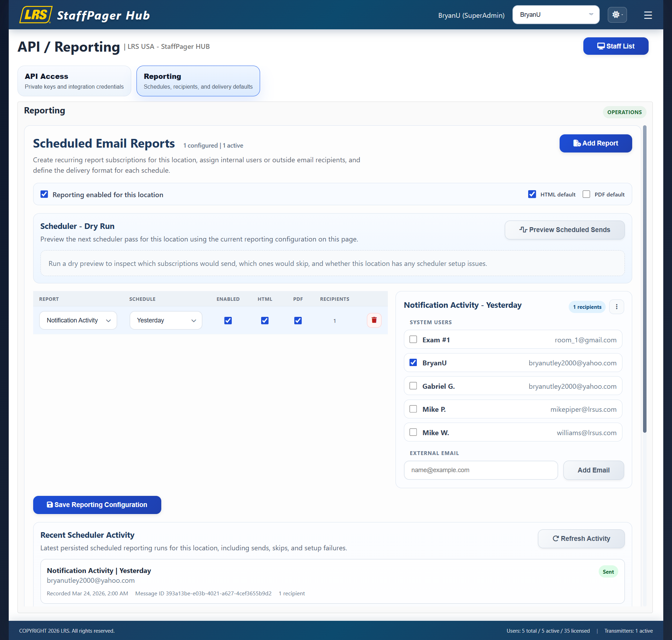The height and width of the screenshot is (640, 672).
Task: Click the reporting panel vertical scrollbar
Action: (x=644, y=279)
